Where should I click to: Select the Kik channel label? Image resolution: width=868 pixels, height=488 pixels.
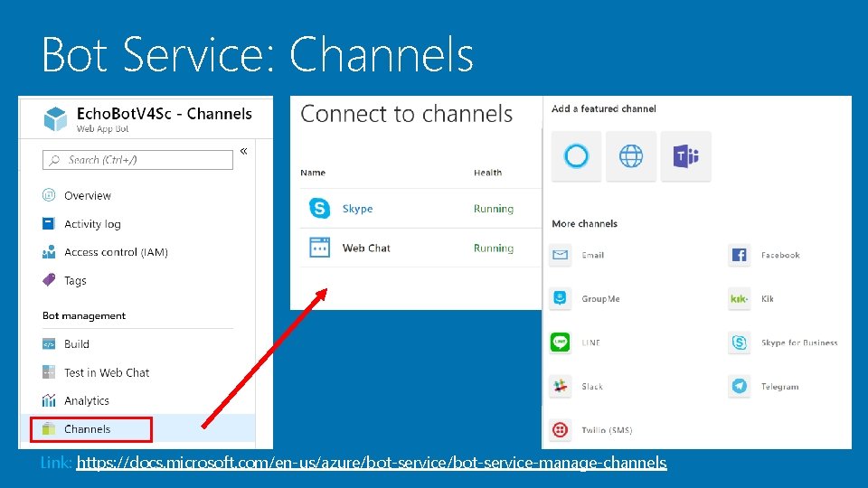pyautogui.click(x=767, y=299)
